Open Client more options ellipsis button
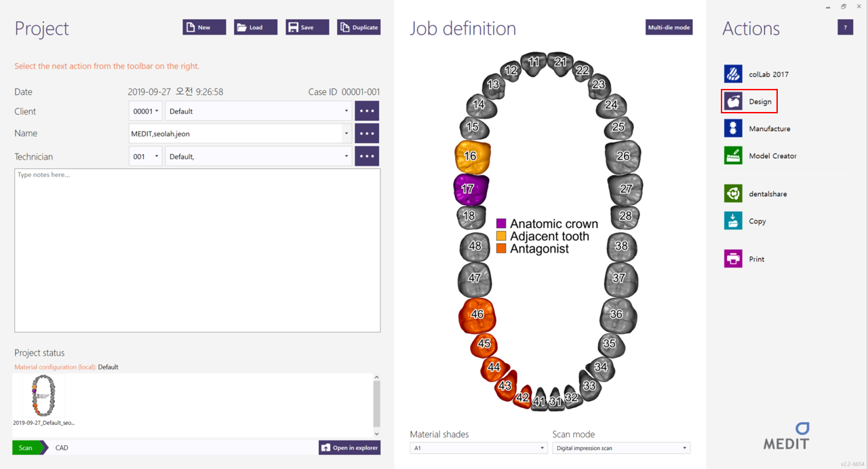Image resolution: width=868 pixels, height=469 pixels. tap(367, 111)
